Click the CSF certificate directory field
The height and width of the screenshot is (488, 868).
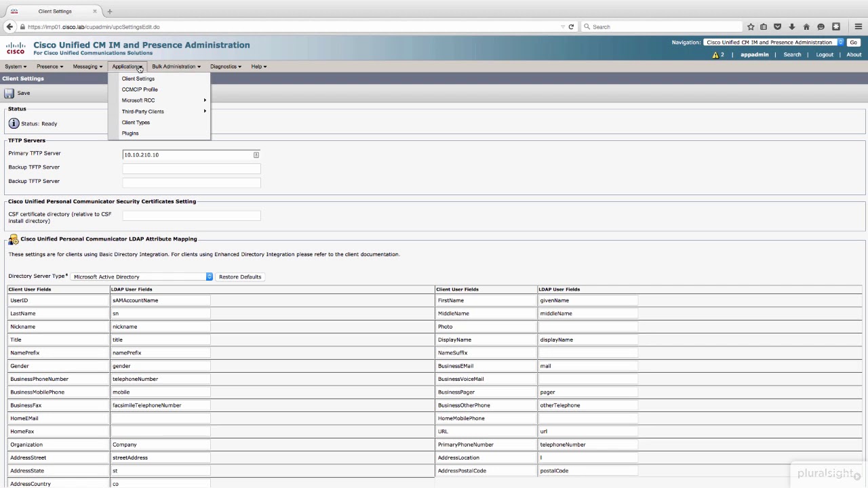(x=191, y=216)
